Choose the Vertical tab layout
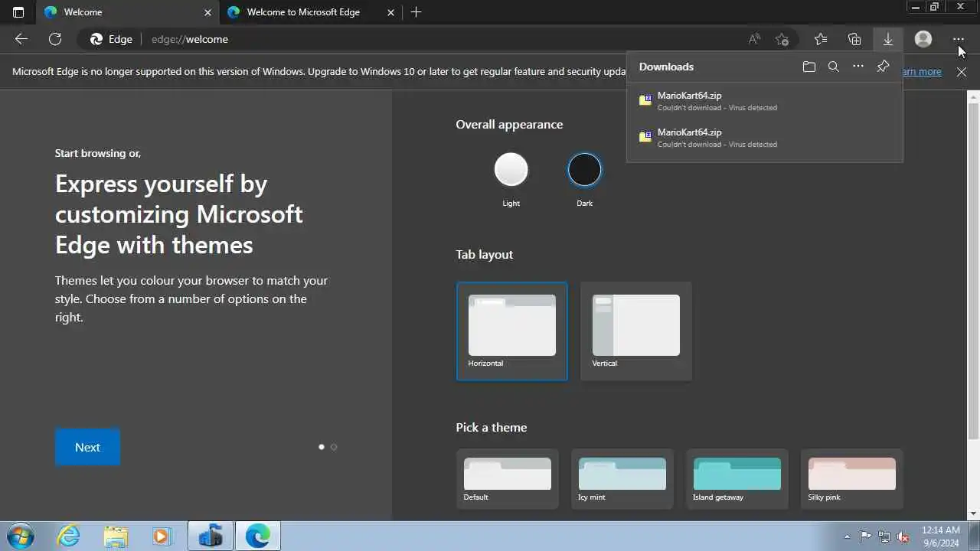The image size is (980, 551). (636, 331)
